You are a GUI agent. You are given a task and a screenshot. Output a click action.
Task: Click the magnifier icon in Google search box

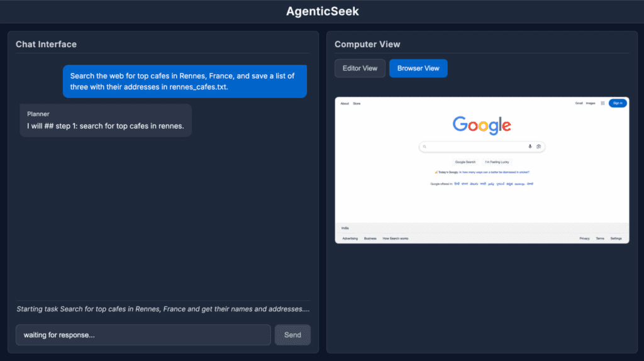tap(425, 147)
